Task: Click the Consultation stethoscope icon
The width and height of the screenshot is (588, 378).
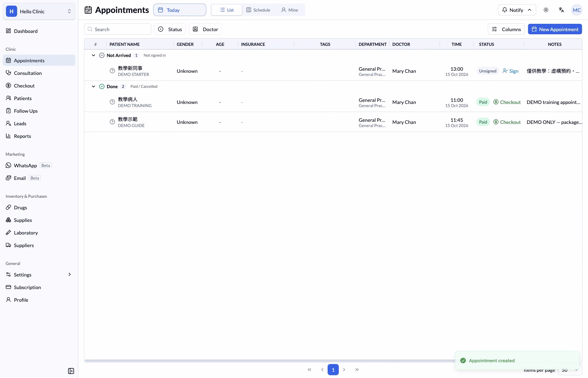Action: 8,73
